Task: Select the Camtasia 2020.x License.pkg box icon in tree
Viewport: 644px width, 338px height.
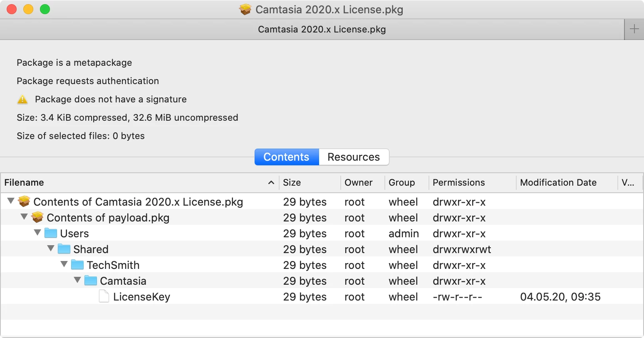Action: tap(25, 202)
